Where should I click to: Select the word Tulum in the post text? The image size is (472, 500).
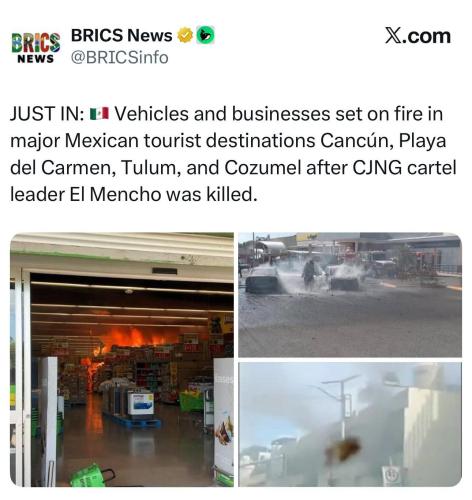click(151, 167)
